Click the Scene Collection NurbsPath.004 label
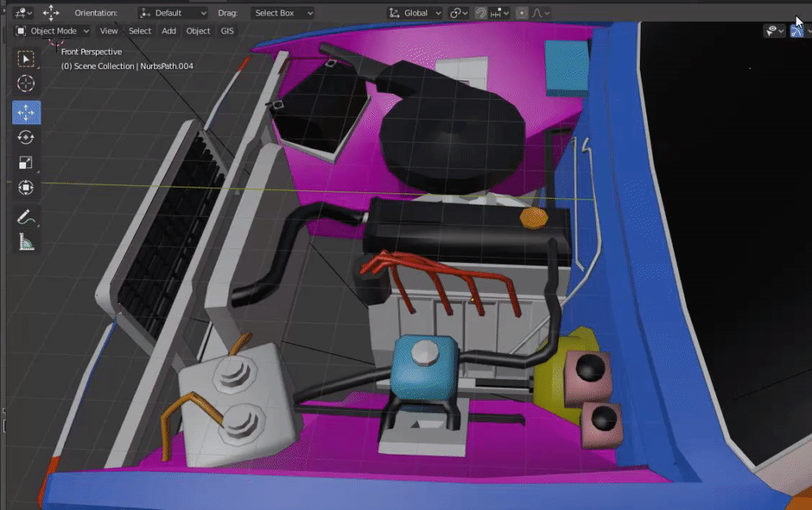The image size is (812, 510). pyautogui.click(x=127, y=67)
